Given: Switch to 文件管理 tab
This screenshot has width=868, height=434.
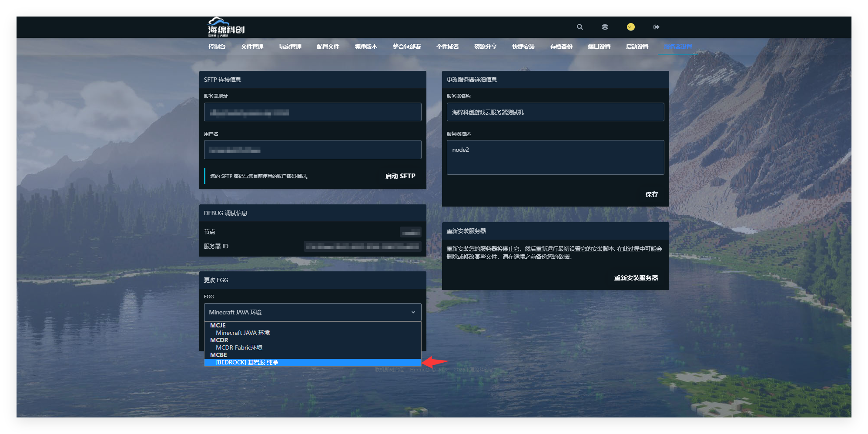Looking at the screenshot, I should pos(252,47).
